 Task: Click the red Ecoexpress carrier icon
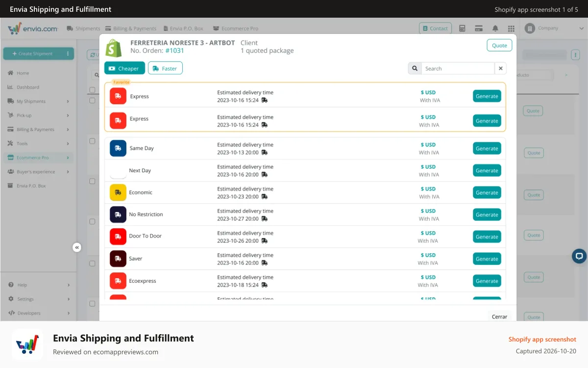coord(118,281)
